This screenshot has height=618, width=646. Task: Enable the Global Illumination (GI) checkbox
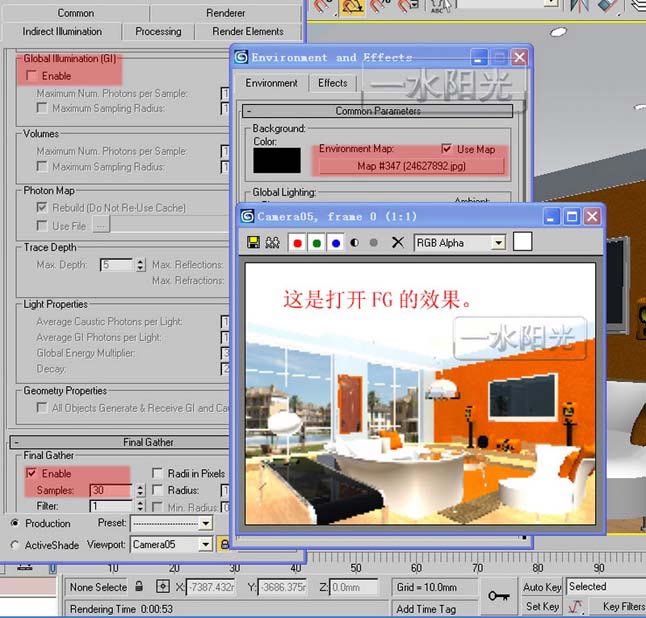click(x=32, y=76)
